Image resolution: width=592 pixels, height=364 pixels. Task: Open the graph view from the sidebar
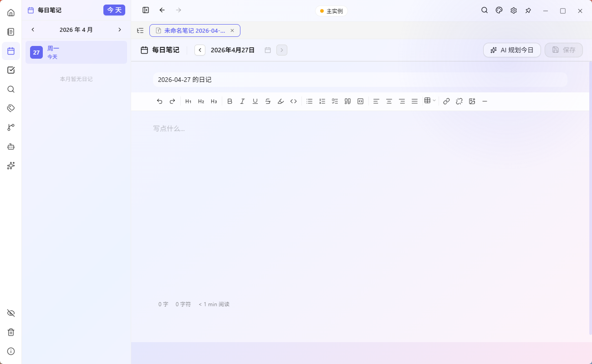11,127
